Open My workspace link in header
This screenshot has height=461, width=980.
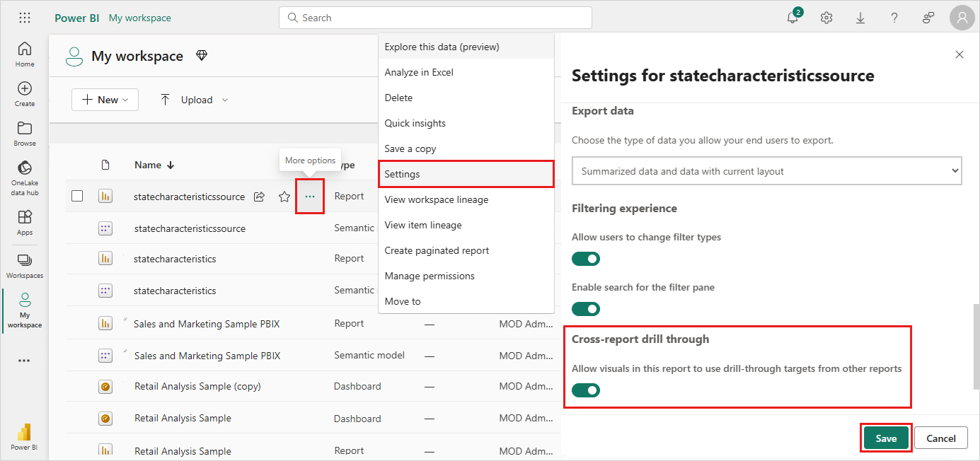(x=140, y=18)
